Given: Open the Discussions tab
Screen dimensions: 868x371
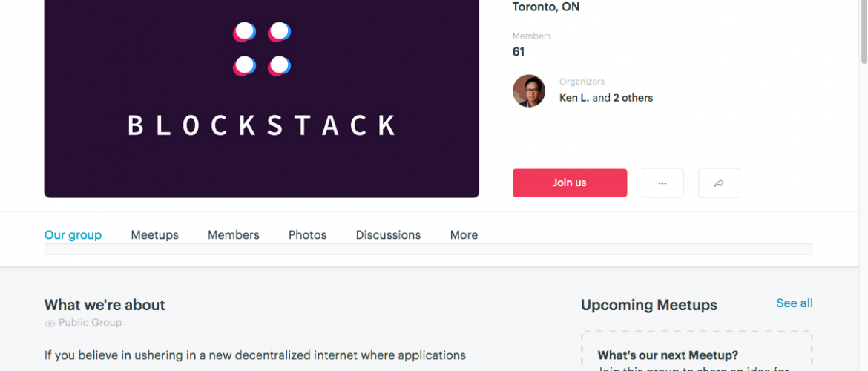Looking at the screenshot, I should point(388,235).
